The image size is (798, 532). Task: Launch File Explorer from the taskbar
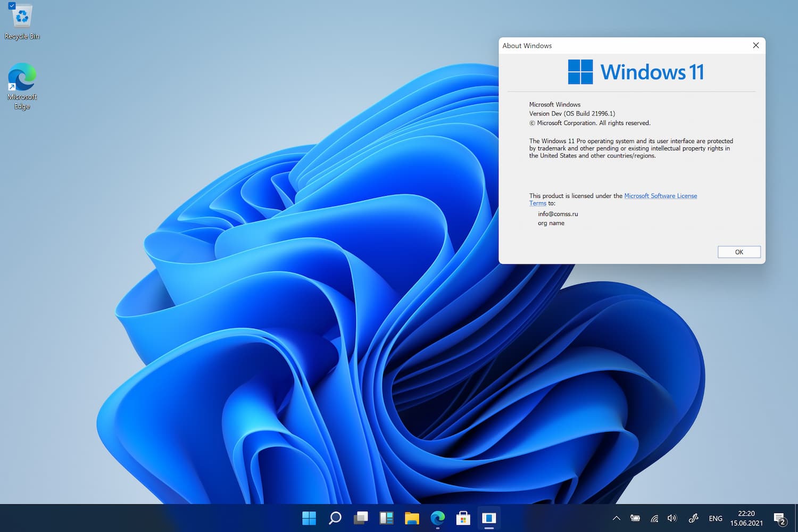[412, 518]
